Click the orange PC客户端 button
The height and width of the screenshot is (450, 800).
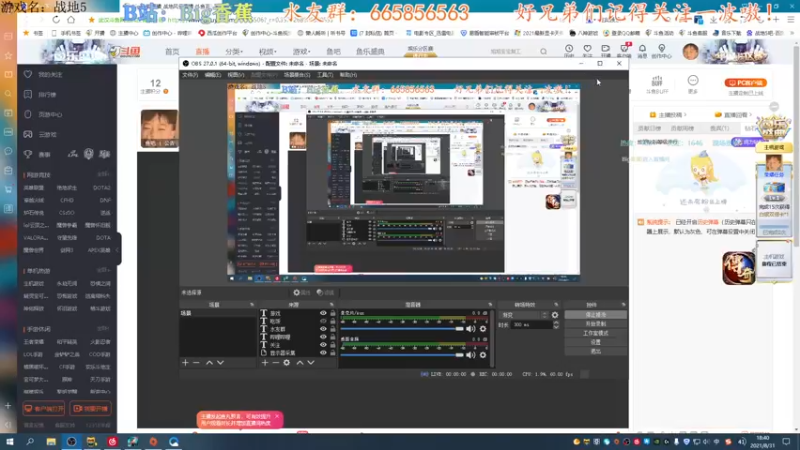(x=745, y=83)
